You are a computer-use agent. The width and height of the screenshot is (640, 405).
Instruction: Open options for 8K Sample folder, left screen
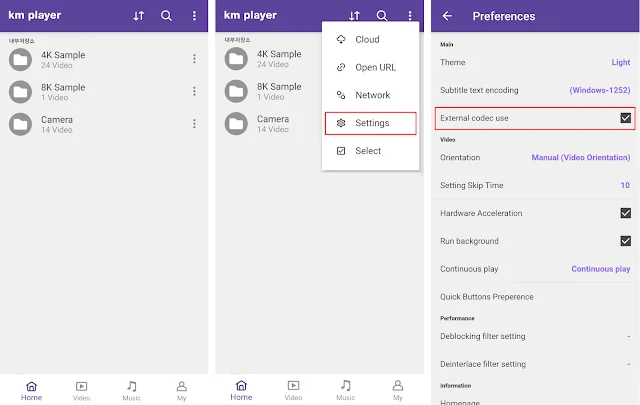pos(194,91)
